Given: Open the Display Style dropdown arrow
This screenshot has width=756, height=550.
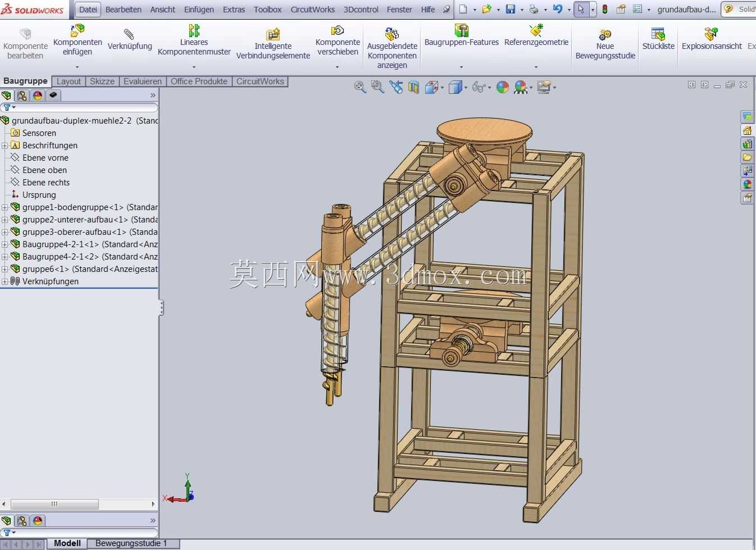Looking at the screenshot, I should point(465,88).
